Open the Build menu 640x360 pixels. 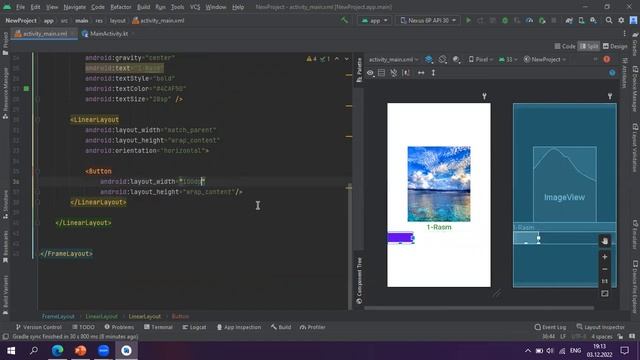(143, 7)
